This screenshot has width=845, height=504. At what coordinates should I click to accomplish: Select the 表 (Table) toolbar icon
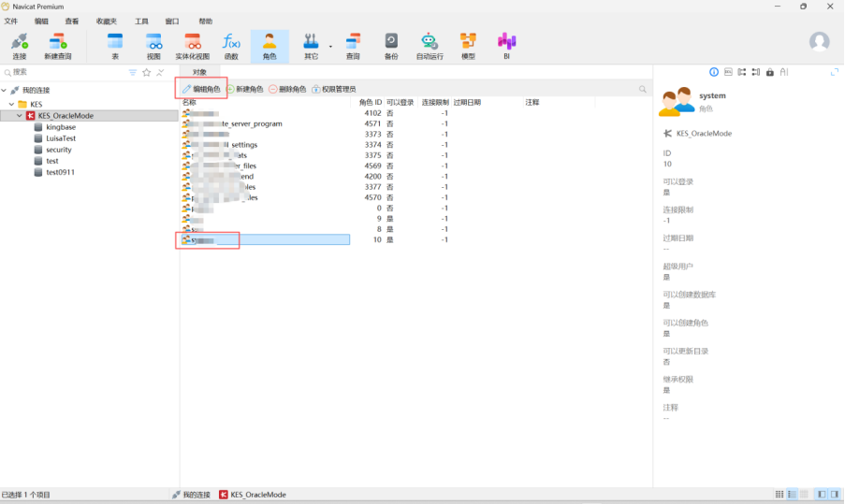pos(115,45)
